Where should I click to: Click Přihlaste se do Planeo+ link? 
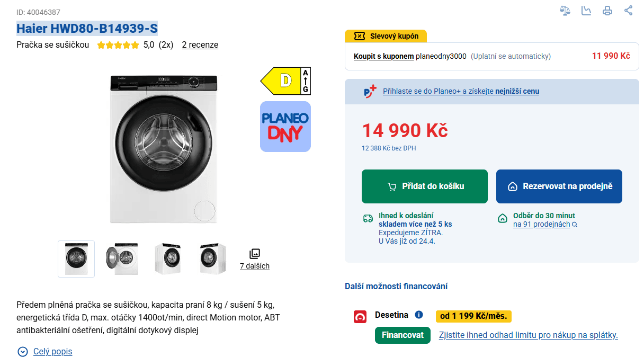click(x=461, y=91)
